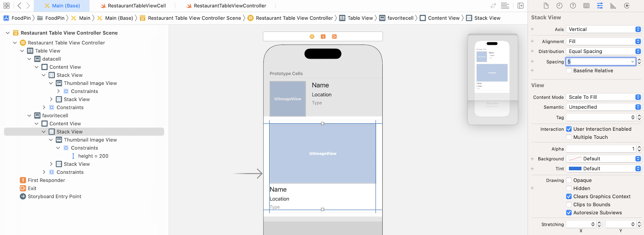Click FoodPin project in the jump bar
Viewport: 644px width, 235px height.
coord(17,18)
